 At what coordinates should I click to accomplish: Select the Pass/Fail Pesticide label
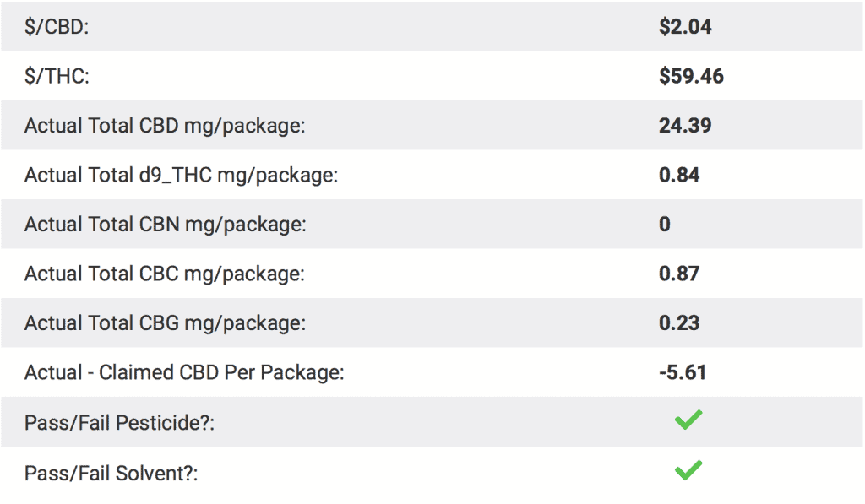tap(119, 423)
